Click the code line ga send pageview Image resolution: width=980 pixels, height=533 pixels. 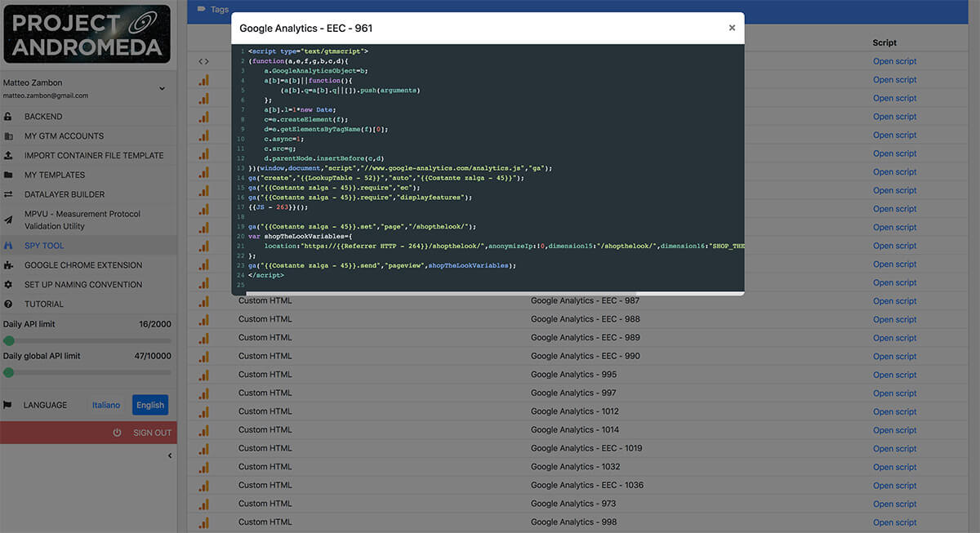click(382, 265)
